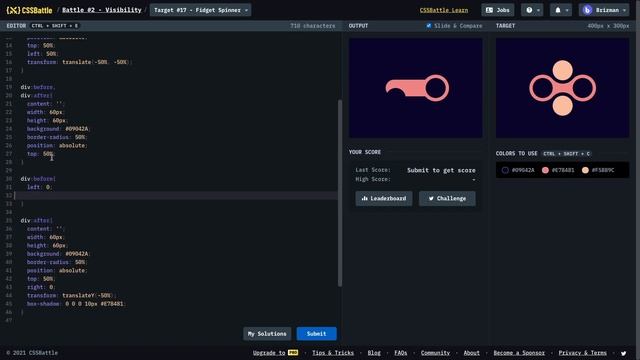This screenshot has height=360, width=640.
Task: Click Become a Sponsor link
Action: coord(519,353)
